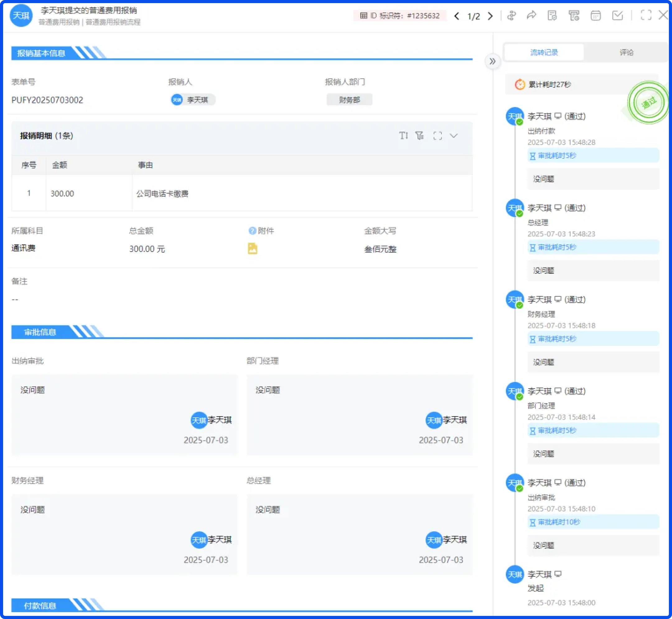This screenshot has height=619, width=672.
Task: Click the document shield icon in header
Action: (x=552, y=16)
